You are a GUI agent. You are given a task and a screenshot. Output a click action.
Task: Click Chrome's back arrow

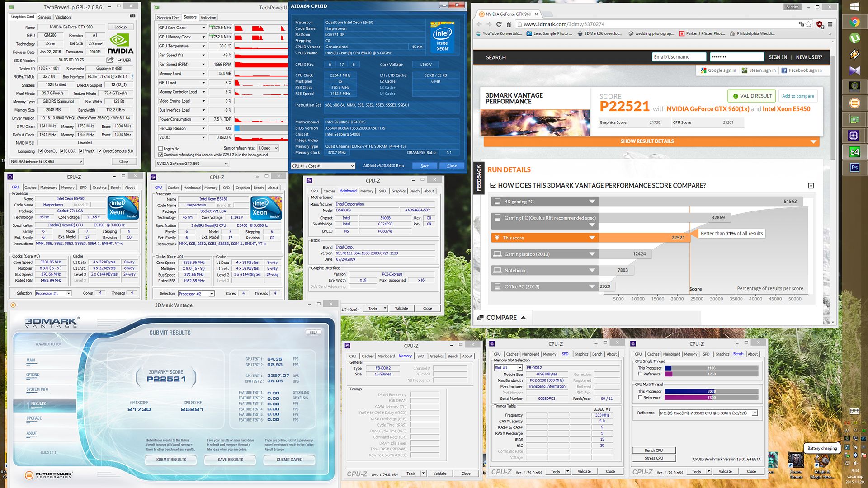(x=479, y=24)
